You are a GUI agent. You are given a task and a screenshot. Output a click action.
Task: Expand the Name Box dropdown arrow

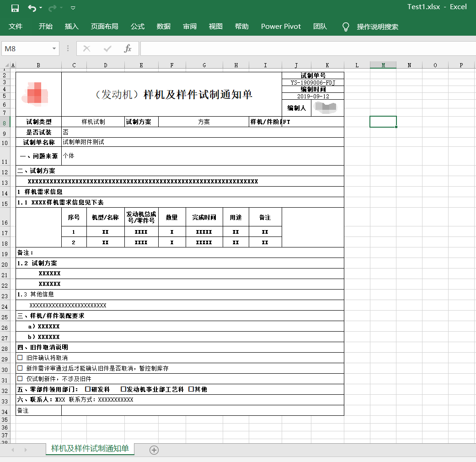click(54, 48)
